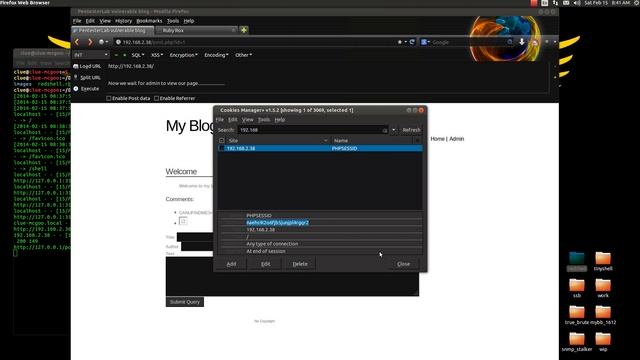
Task: Click HackBar Execute icon
Action: click(76, 89)
